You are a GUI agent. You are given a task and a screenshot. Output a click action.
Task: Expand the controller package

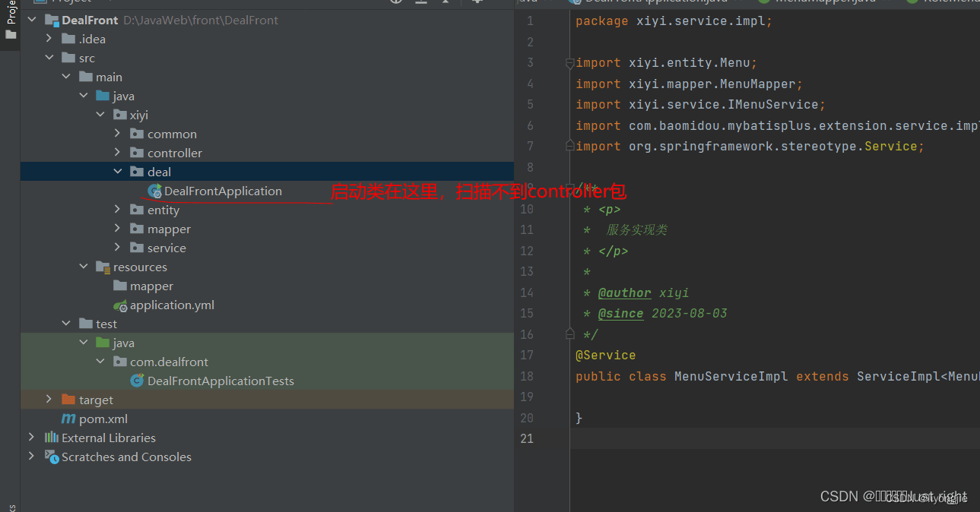tap(118, 153)
